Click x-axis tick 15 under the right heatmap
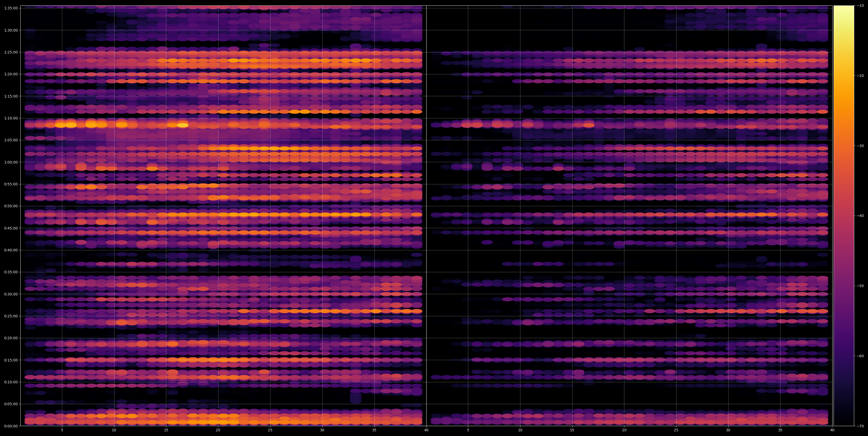This screenshot has width=868, height=436. pos(572,430)
